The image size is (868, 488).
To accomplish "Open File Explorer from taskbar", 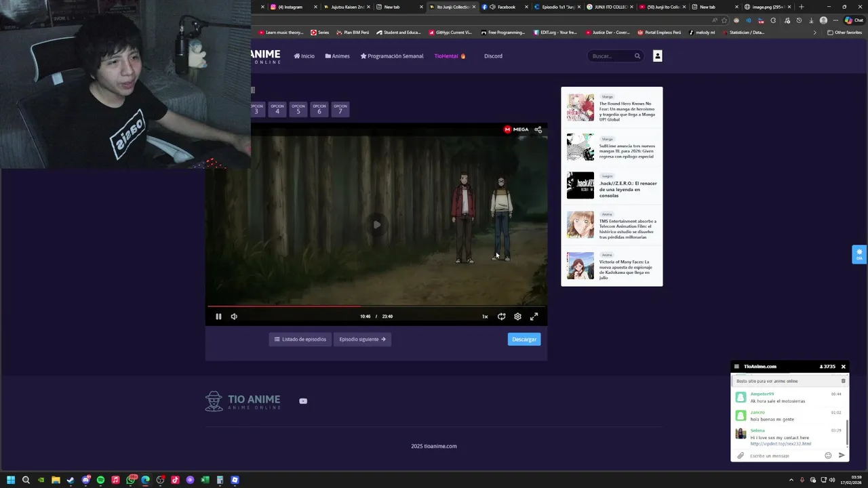I will (x=56, y=480).
